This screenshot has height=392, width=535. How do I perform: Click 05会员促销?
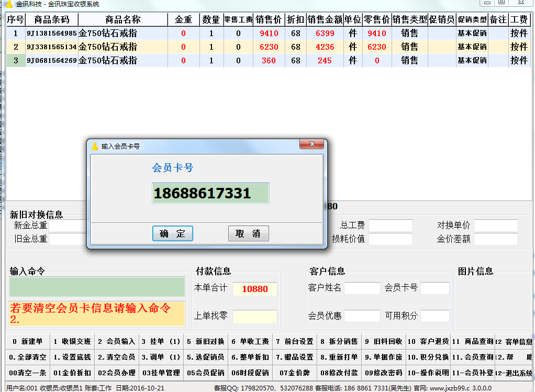pos(206,373)
